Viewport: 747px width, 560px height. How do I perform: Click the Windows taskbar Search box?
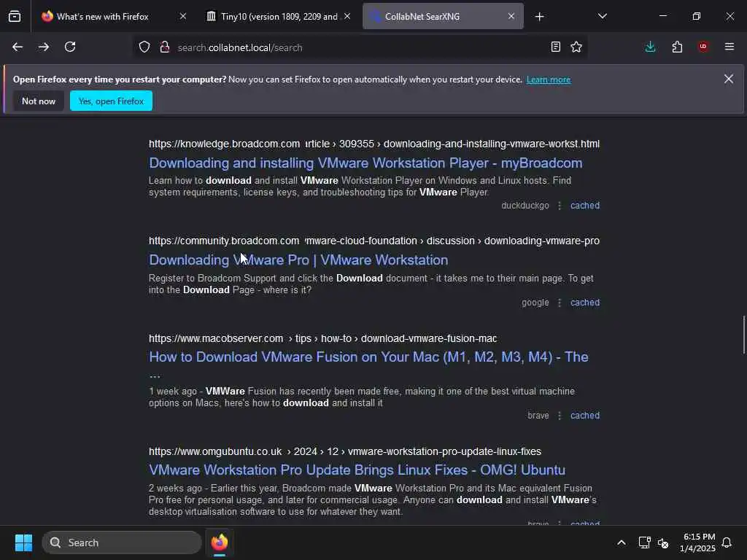[122, 542]
